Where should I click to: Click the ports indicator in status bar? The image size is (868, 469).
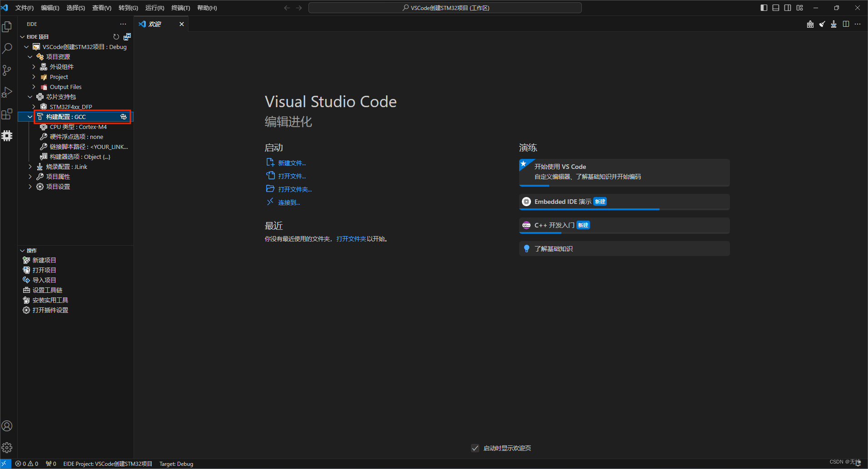(51, 464)
